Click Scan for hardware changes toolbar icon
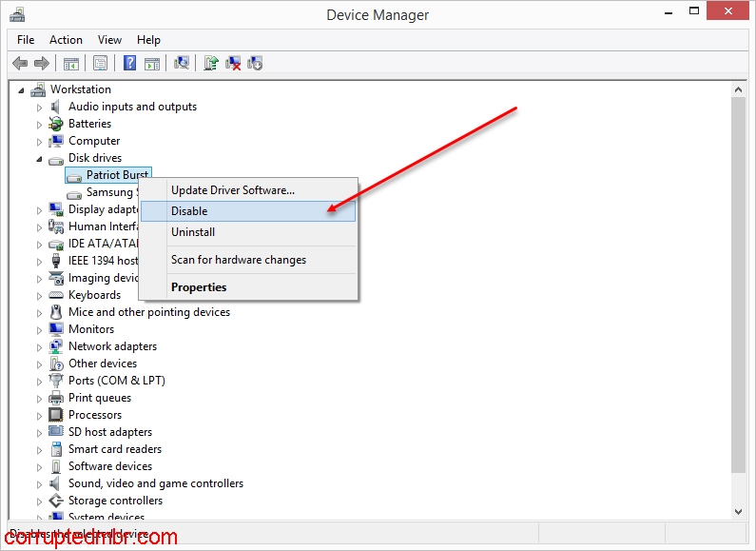This screenshot has height=551, width=756. point(182,63)
